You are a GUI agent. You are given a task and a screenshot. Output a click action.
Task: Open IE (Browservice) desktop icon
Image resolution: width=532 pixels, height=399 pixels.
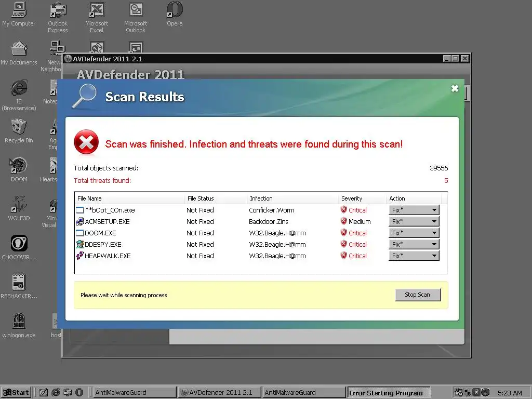[19, 95]
